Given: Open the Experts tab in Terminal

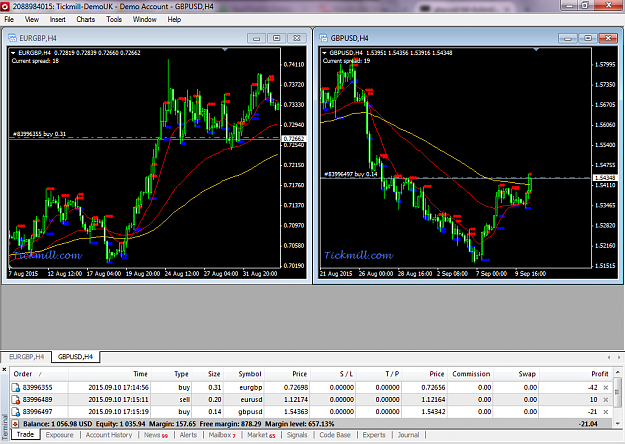Looking at the screenshot, I should point(374,435).
